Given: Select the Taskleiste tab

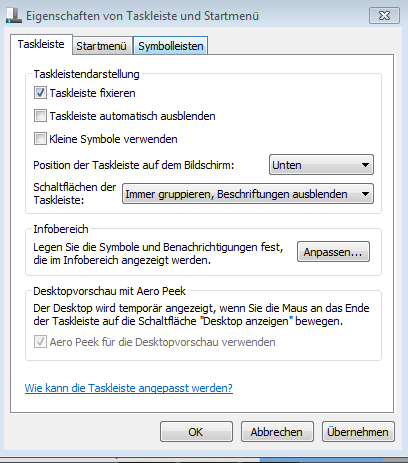Looking at the screenshot, I should click(x=41, y=44).
